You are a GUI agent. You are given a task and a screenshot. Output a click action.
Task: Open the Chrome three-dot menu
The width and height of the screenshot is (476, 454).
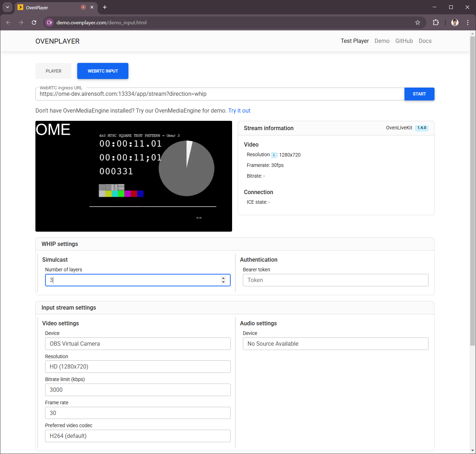coord(468,23)
